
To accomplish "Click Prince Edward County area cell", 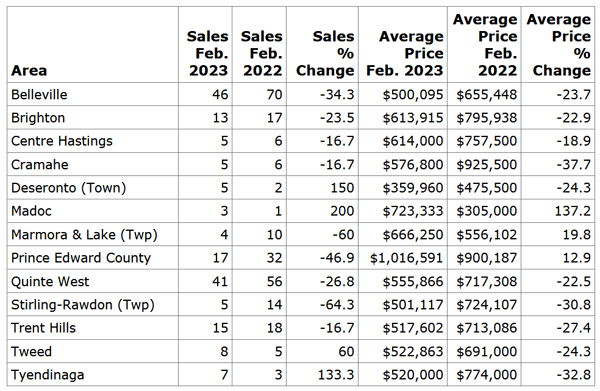I will pyautogui.click(x=81, y=258).
